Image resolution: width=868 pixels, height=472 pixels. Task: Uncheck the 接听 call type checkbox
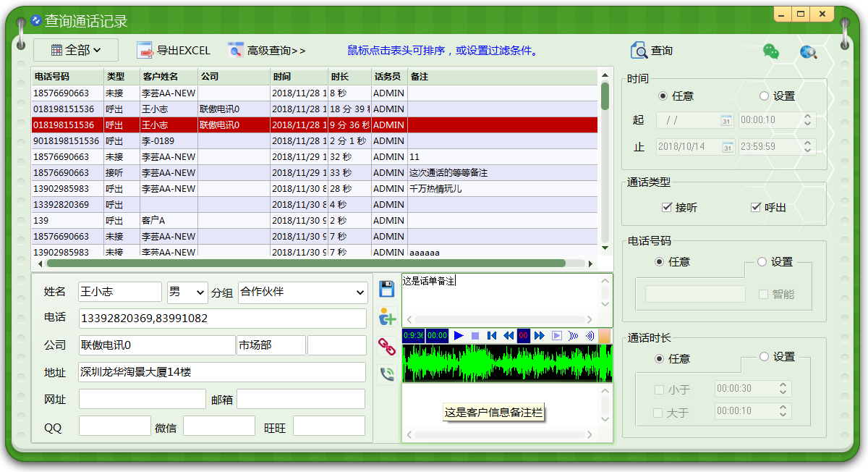click(667, 208)
